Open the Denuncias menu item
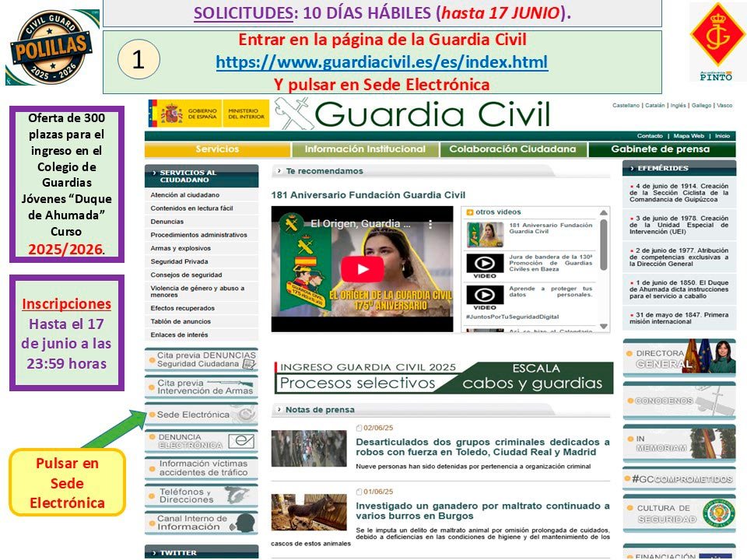The image size is (747, 560). [202, 222]
